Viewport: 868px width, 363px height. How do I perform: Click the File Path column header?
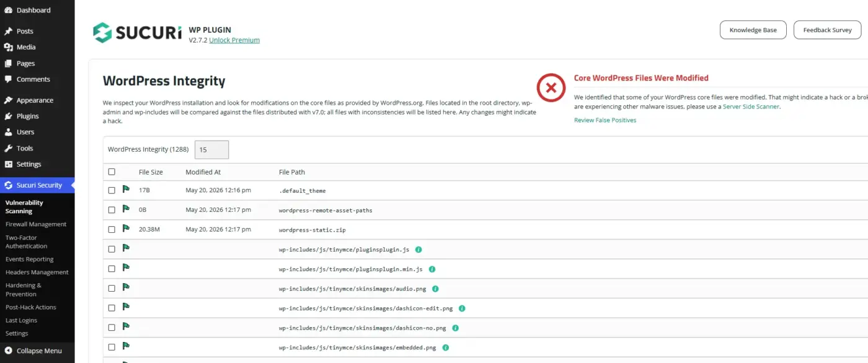point(292,172)
